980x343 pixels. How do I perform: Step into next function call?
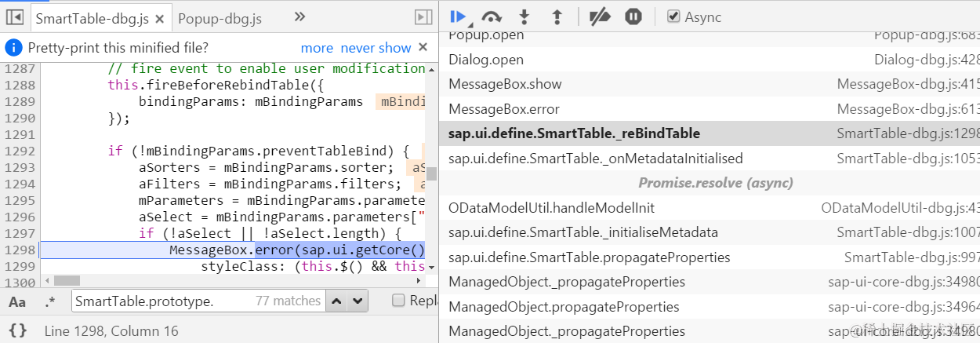[525, 16]
